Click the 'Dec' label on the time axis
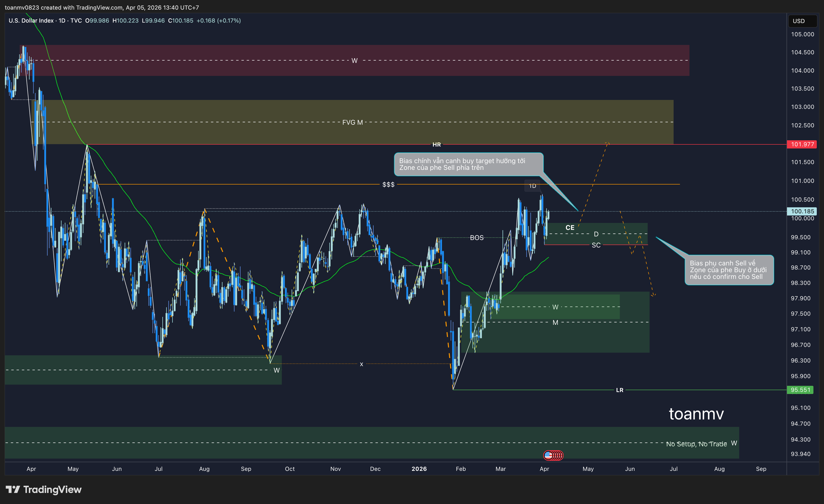 [375, 468]
